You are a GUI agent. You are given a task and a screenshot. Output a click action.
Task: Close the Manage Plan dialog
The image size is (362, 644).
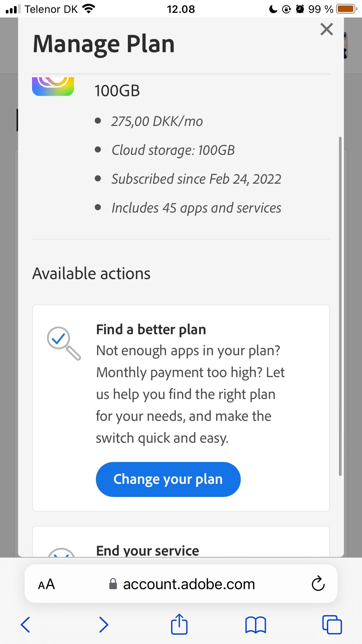pyautogui.click(x=326, y=29)
